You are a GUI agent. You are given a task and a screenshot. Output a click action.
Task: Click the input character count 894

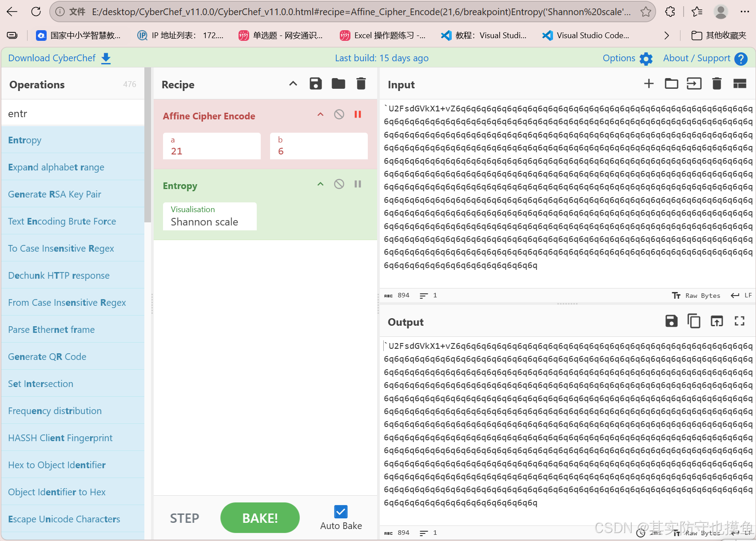point(397,296)
